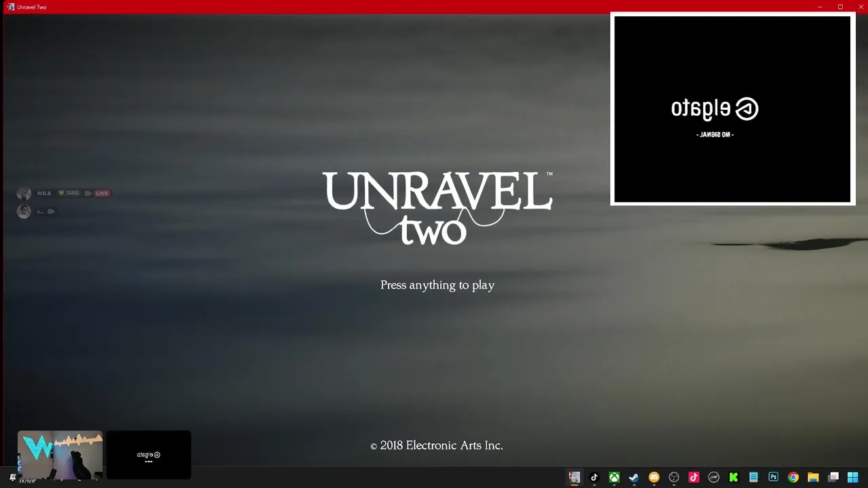Click the round dark icon beside Kick
Viewport: 868px width, 488px height.
tap(713, 477)
